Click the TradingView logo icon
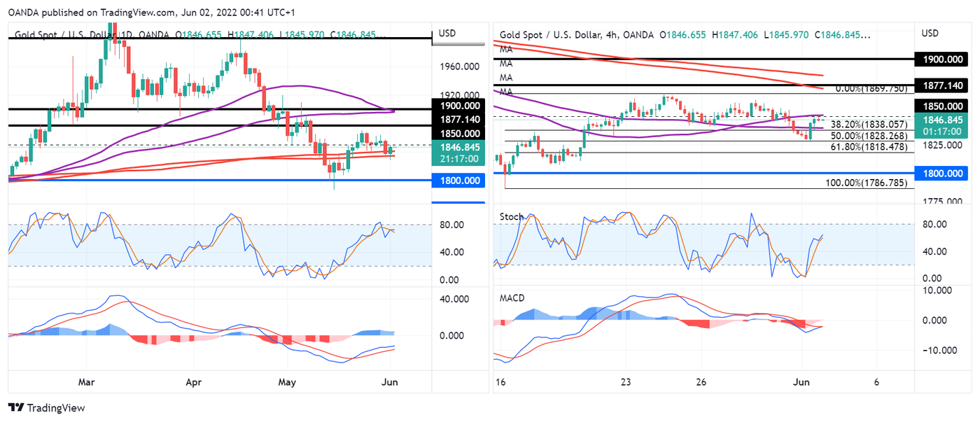This screenshot has height=422, width=980. click(x=16, y=408)
